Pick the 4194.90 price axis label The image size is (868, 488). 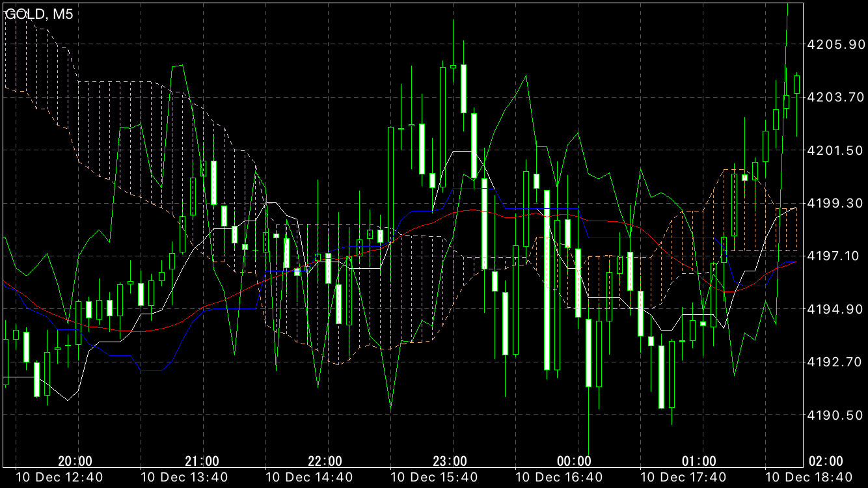834,308
